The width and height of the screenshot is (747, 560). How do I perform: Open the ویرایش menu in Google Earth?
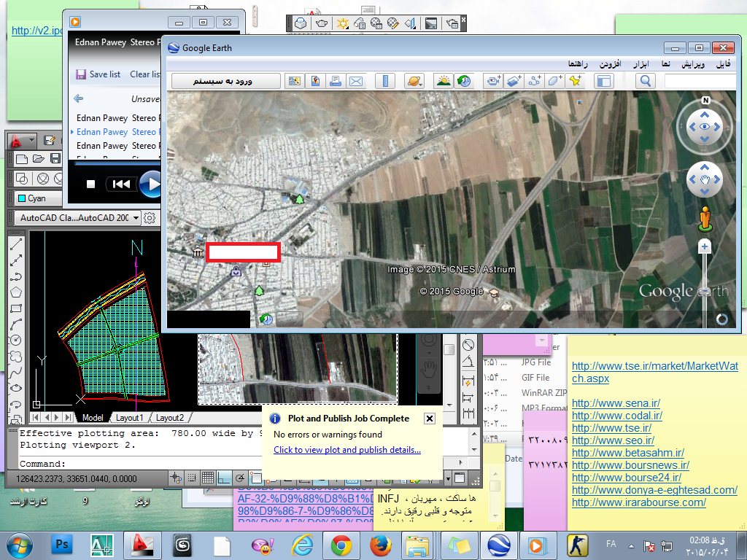point(693,64)
